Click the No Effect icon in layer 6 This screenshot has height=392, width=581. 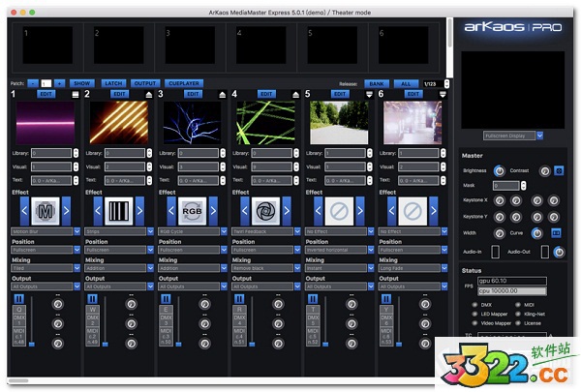pyautogui.click(x=413, y=211)
